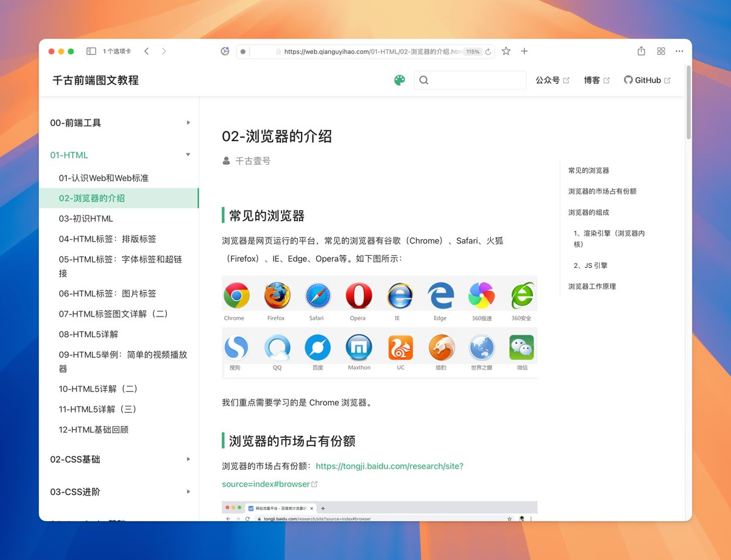Click the Chrome browser logo image
This screenshot has width=731, height=560.
(236, 296)
